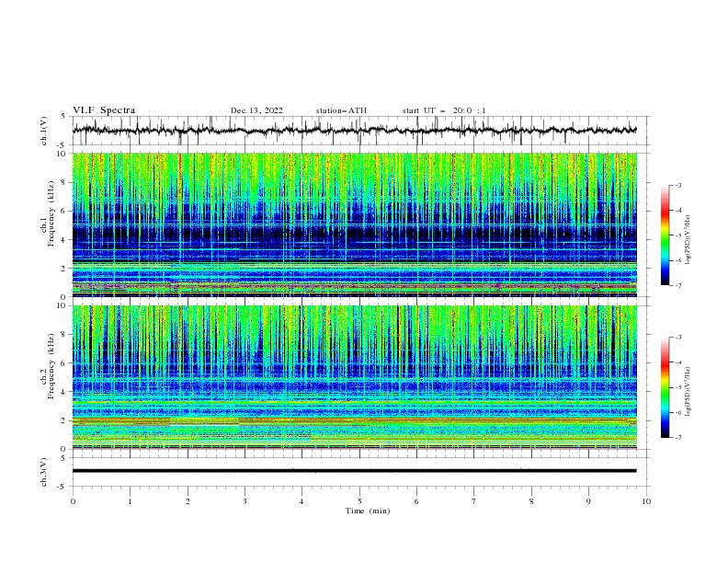Click the ch.2 PSD color scale bar
728x563 pixels.
pyautogui.click(x=665, y=387)
